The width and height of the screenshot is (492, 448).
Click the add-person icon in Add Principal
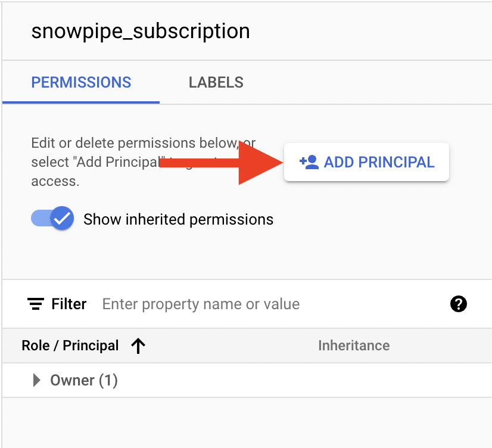coord(309,162)
